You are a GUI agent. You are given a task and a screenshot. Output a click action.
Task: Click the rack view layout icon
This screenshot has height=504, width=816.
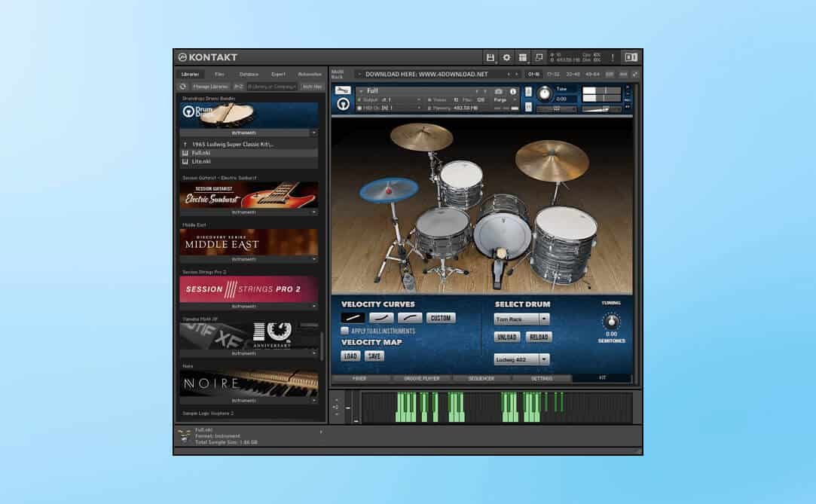pyautogui.click(x=522, y=57)
